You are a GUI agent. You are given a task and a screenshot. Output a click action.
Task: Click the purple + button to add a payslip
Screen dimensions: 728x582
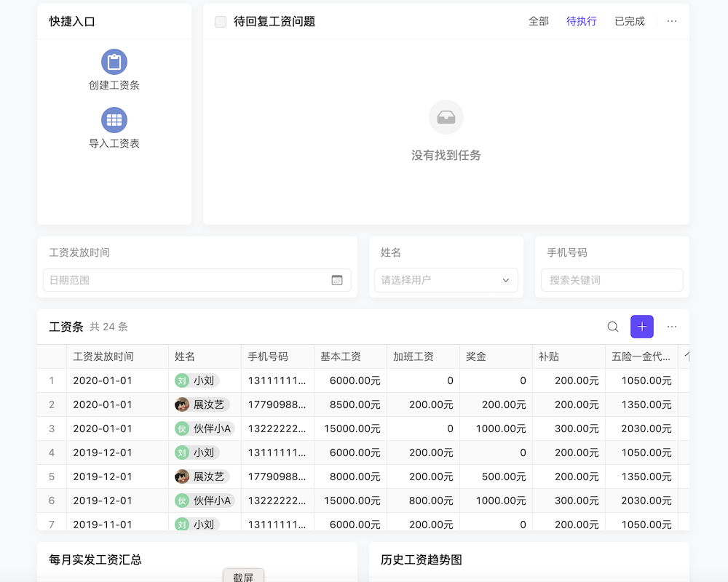click(641, 327)
